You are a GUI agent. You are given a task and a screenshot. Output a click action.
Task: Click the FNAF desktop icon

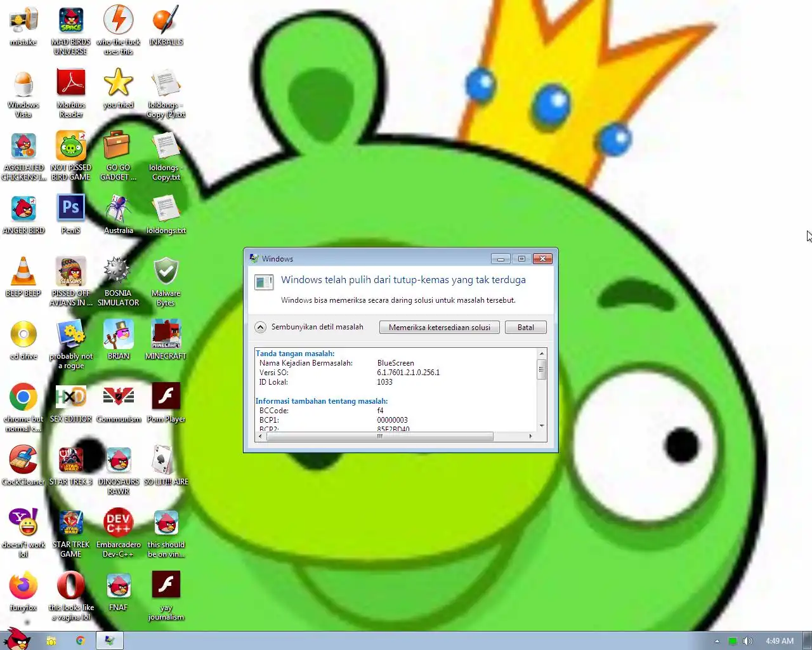pyautogui.click(x=119, y=591)
